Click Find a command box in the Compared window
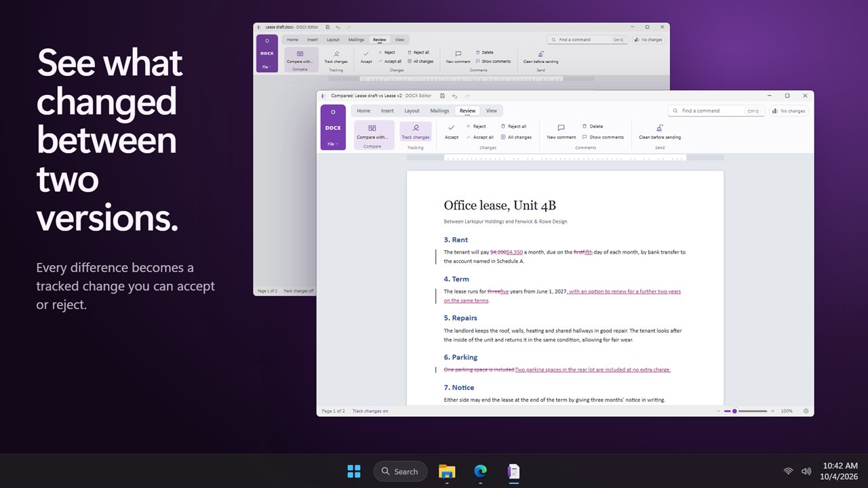The height and width of the screenshot is (488, 868). point(716,110)
